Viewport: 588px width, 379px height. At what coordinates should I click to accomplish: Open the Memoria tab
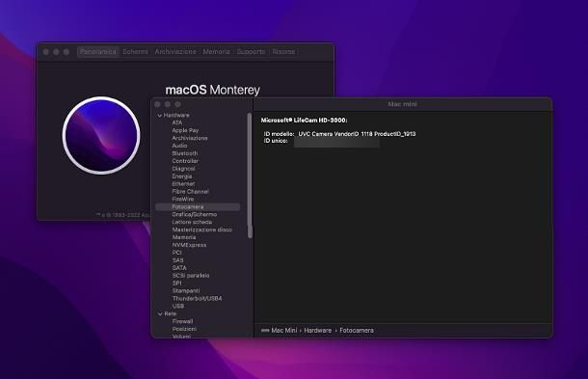pyautogui.click(x=216, y=51)
